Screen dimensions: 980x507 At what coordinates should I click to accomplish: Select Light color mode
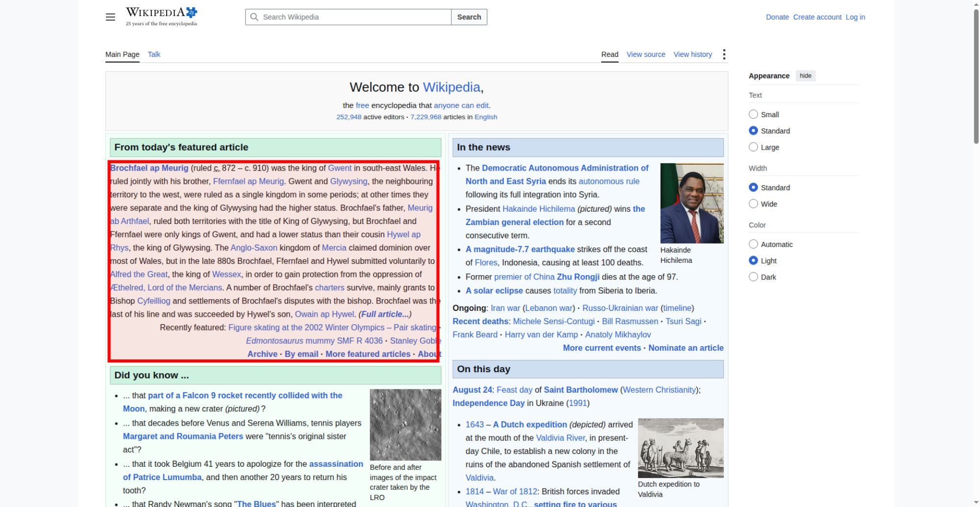coord(753,261)
